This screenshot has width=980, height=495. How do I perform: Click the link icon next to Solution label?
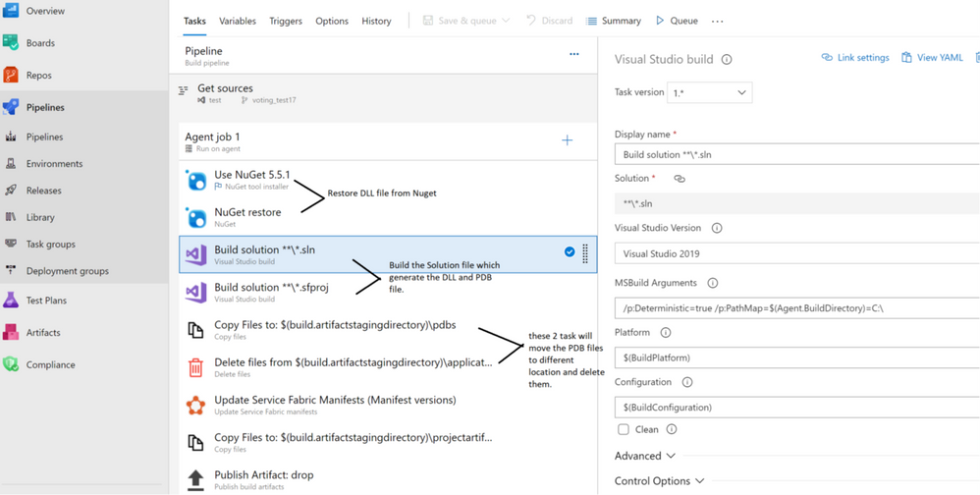(x=680, y=179)
